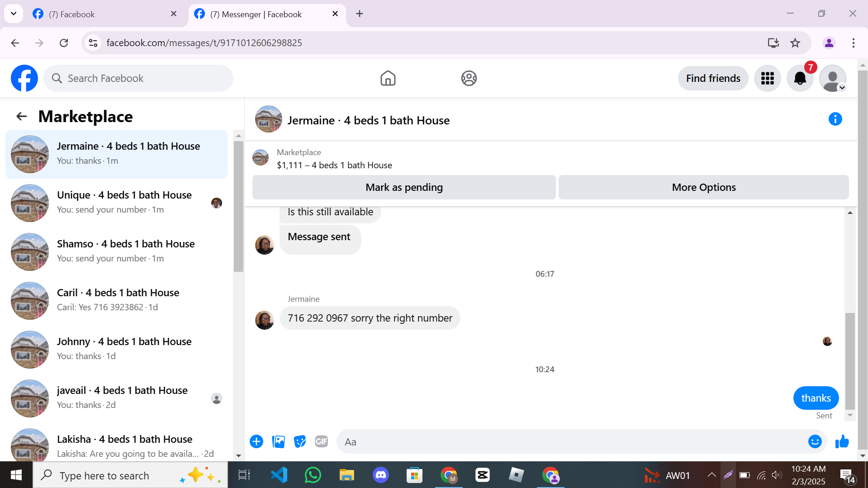
Task: Open the Facebook menu grid icon
Action: click(767, 78)
